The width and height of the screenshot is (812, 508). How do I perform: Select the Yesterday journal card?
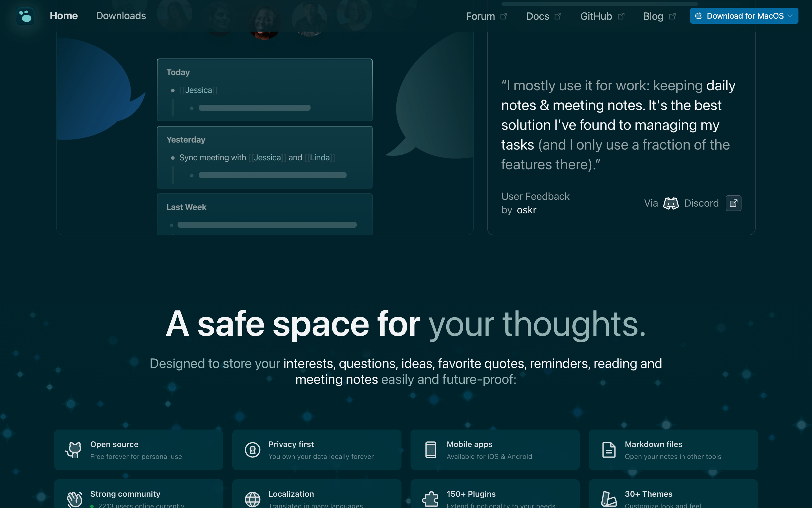coord(265,157)
